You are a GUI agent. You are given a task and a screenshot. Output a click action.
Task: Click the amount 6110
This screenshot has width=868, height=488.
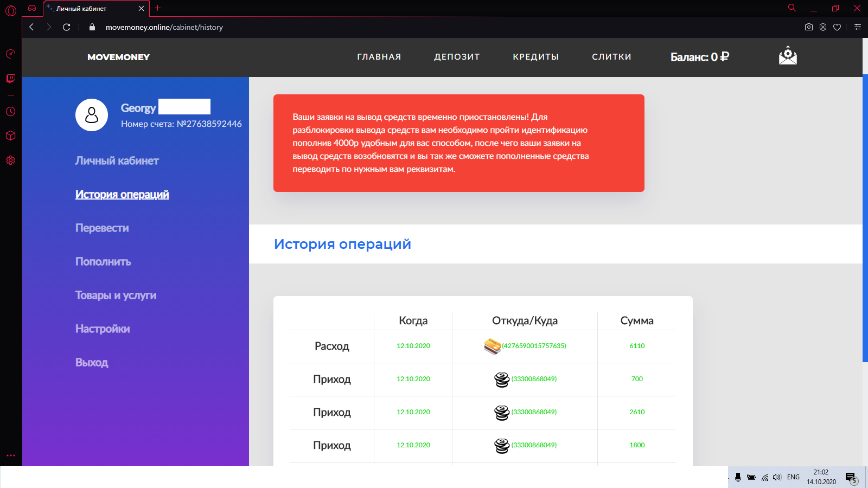pos(637,346)
